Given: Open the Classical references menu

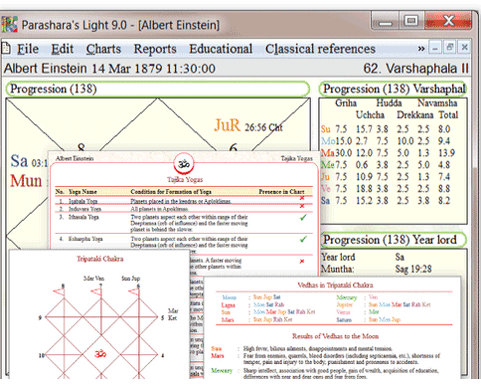Looking at the screenshot, I should [320, 49].
